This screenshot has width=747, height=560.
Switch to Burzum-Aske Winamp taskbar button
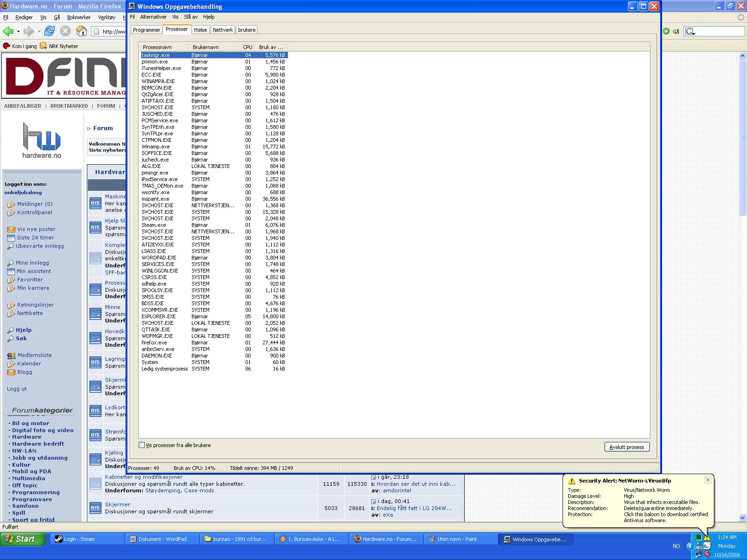point(312,539)
